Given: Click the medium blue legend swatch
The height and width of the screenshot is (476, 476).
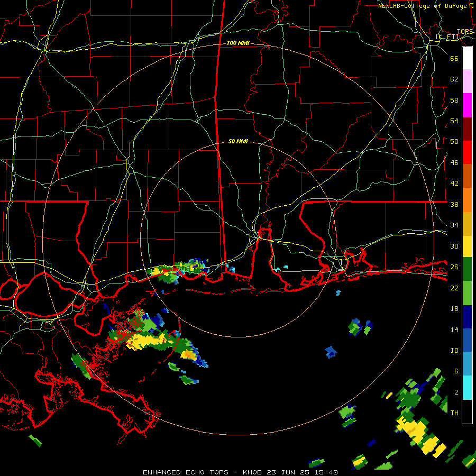Looking at the screenshot, I should [467, 340].
